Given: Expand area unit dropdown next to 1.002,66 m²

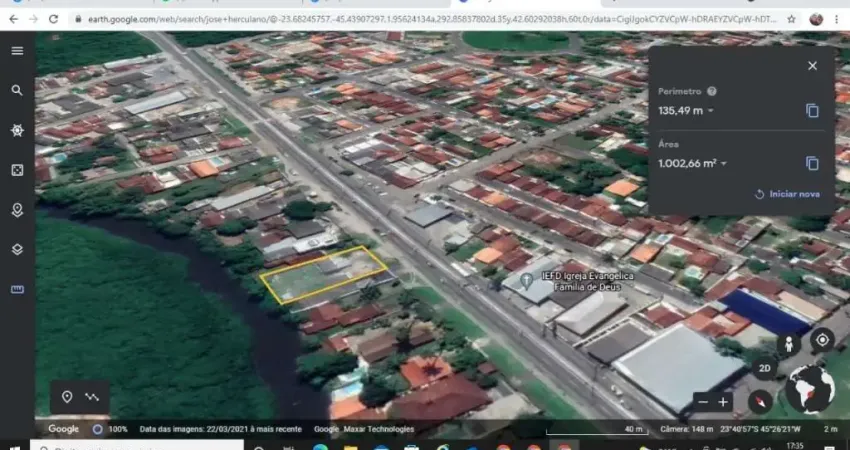Looking at the screenshot, I should point(723,163).
